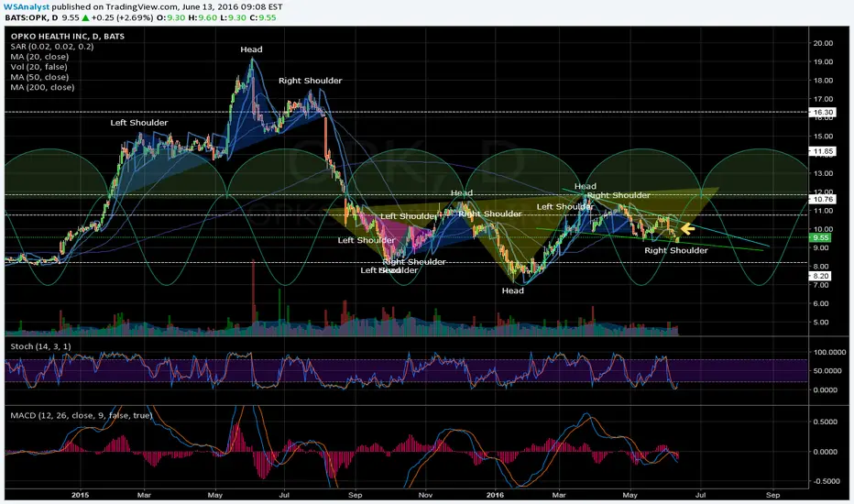Click the L:9.30 low price value
Image resolution: width=854 pixels, height=504 pixels.
coord(233,17)
